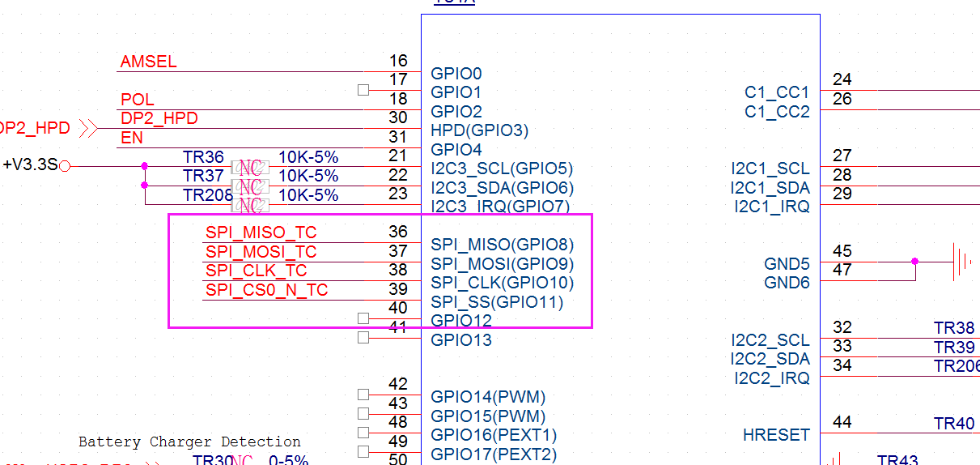
Task: Select the no-connect box on GPIO13 pin
Action: click(363, 336)
